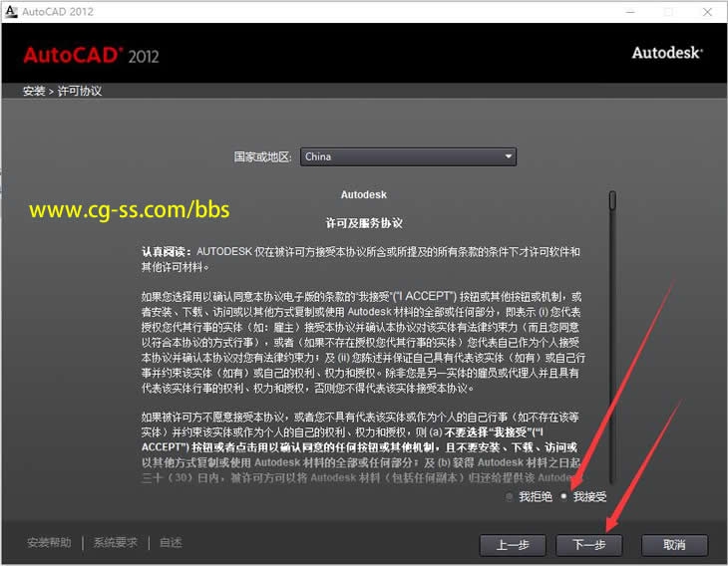Image resolution: width=728 pixels, height=566 pixels.
Task: Click the 取消 (Cancel) button
Action: pos(674,545)
